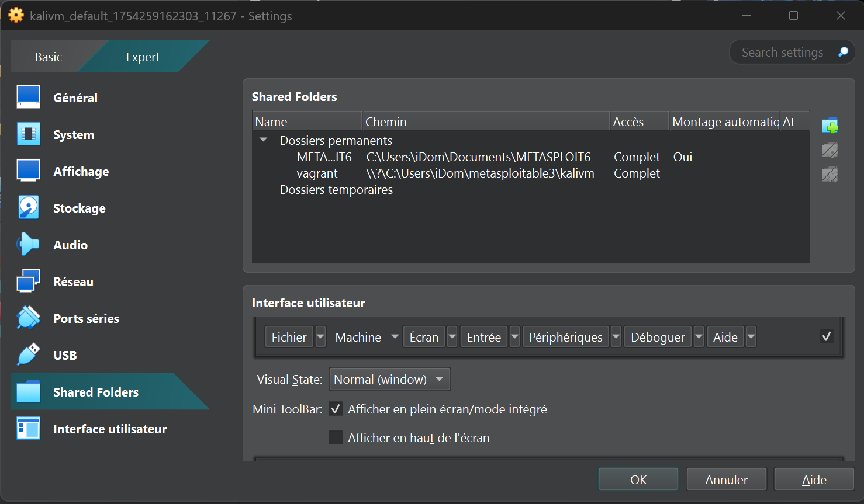Select the USB plug icon

[29, 355]
